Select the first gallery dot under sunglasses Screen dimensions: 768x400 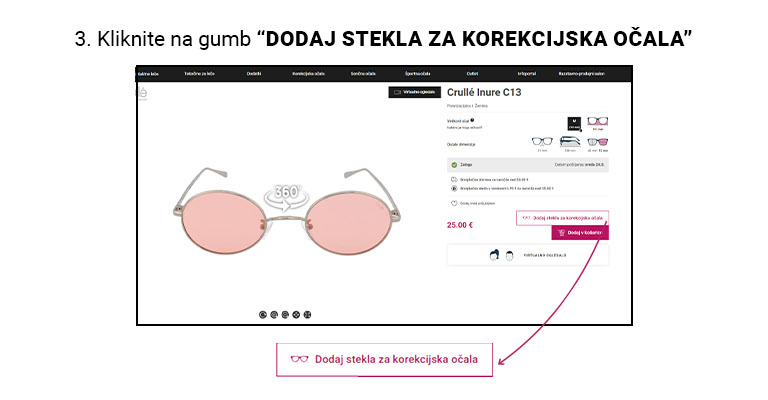click(x=263, y=315)
